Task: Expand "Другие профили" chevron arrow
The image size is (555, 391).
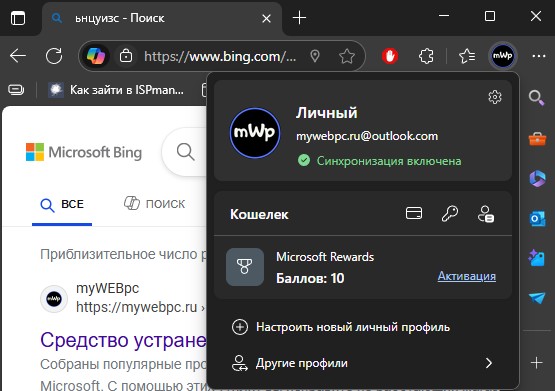Action: point(489,363)
